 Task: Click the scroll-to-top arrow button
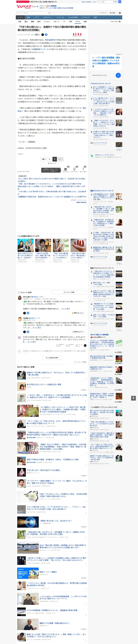tap(133, 398)
